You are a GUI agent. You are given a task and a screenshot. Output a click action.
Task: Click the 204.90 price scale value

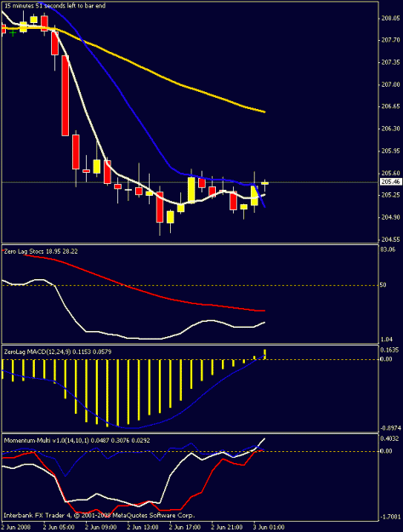pyautogui.click(x=390, y=217)
